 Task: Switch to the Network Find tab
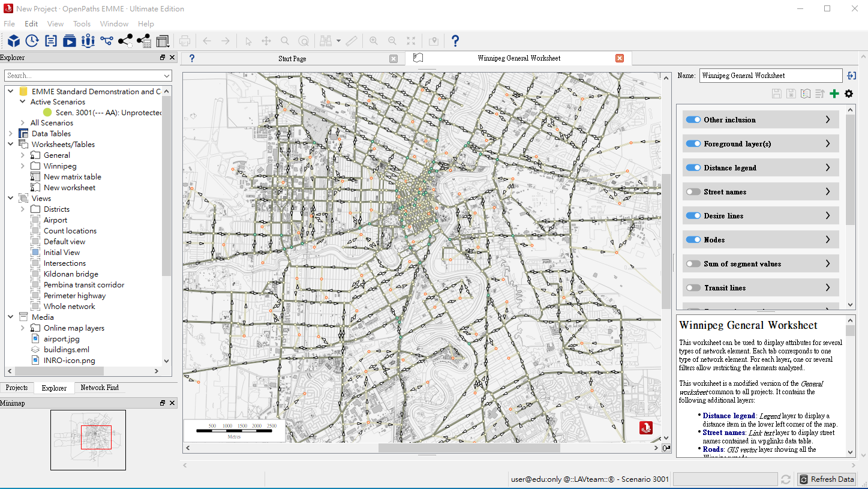point(100,388)
